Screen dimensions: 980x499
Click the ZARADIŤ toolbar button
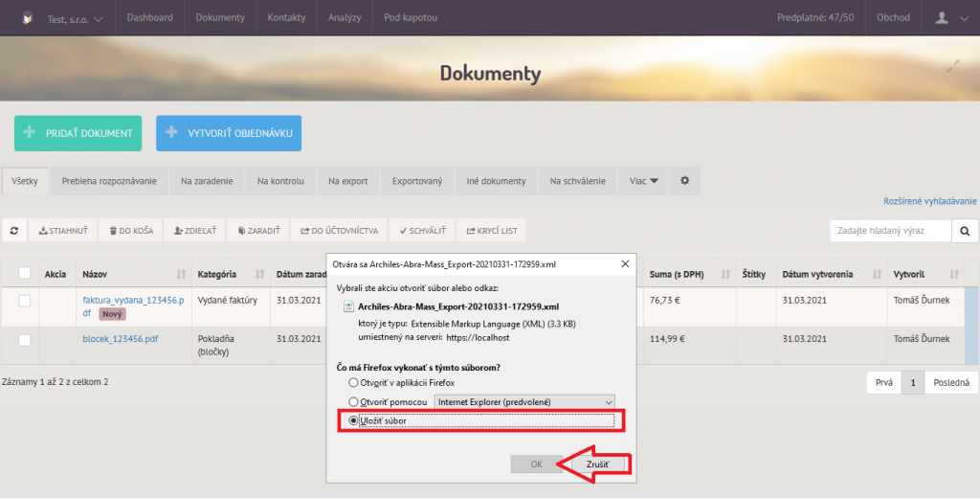coord(258,231)
